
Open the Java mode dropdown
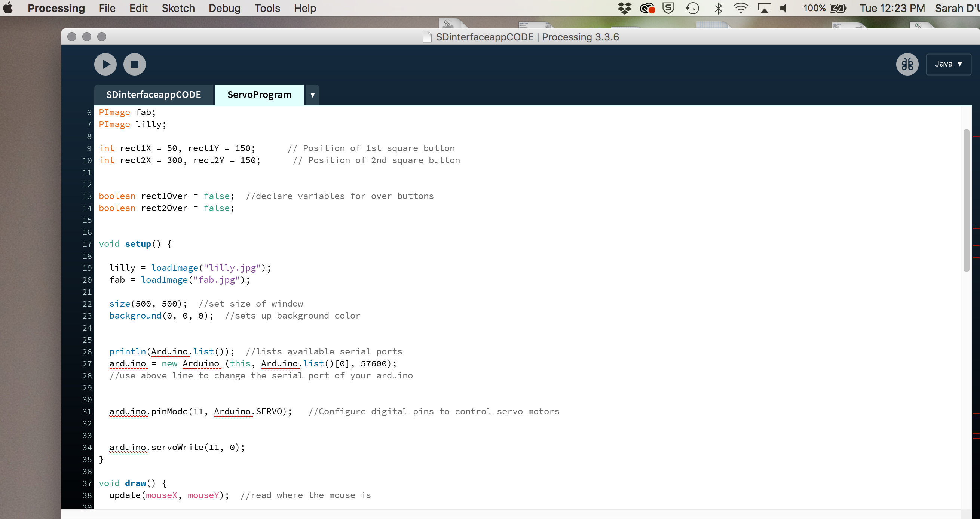click(948, 64)
